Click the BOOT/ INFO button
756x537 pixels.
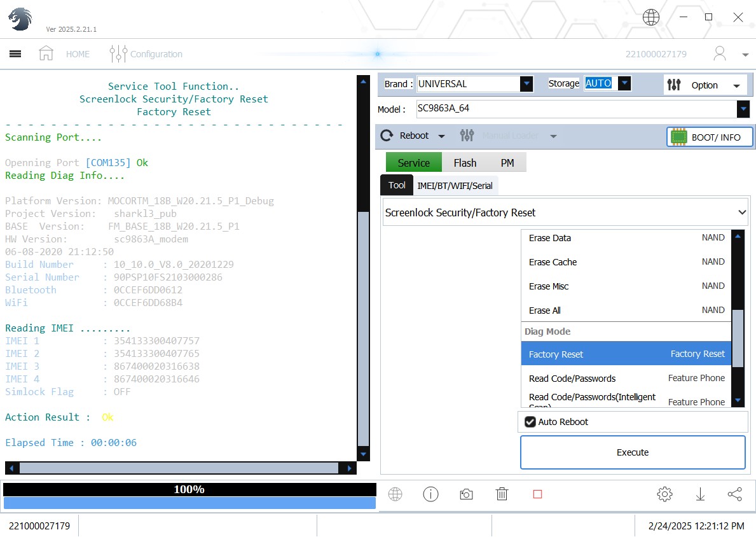pos(710,137)
